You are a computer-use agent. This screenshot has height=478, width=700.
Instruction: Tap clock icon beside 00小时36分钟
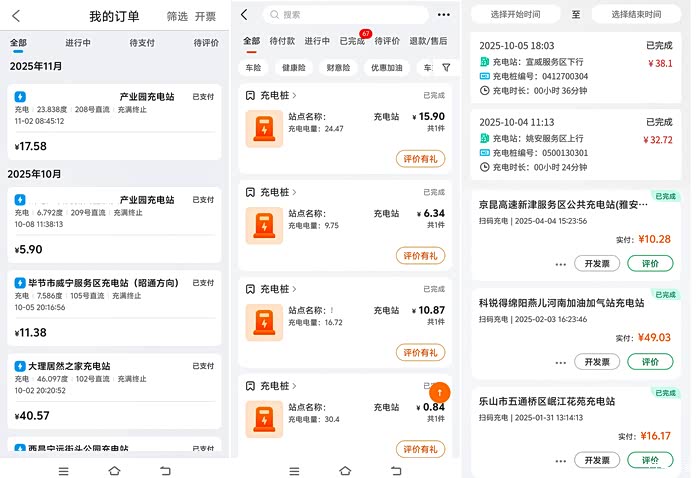[x=484, y=91]
